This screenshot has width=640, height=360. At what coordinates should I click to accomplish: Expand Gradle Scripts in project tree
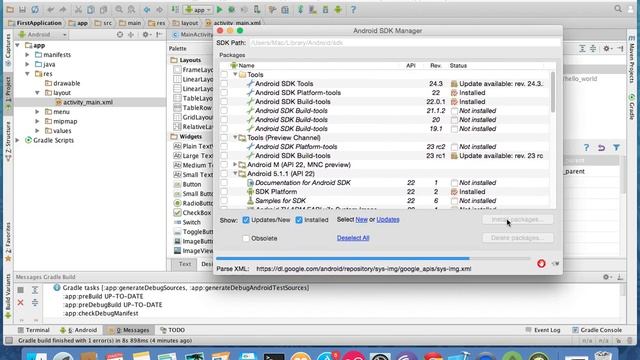18,140
